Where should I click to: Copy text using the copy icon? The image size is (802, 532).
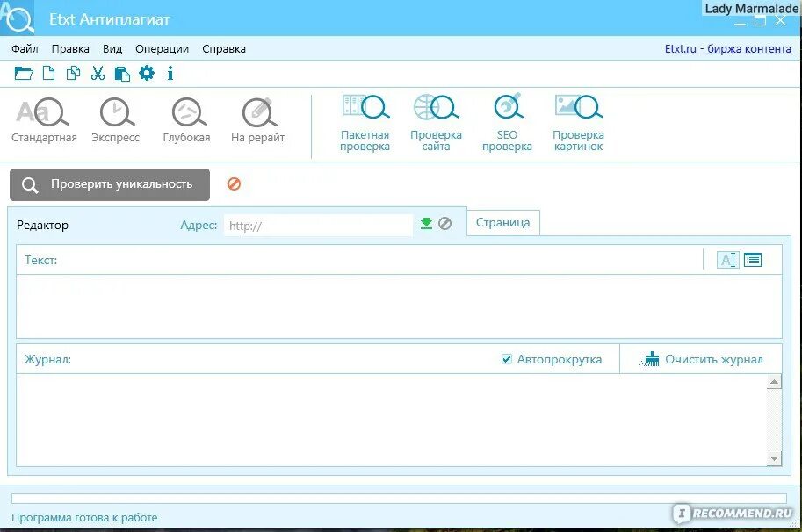73,73
